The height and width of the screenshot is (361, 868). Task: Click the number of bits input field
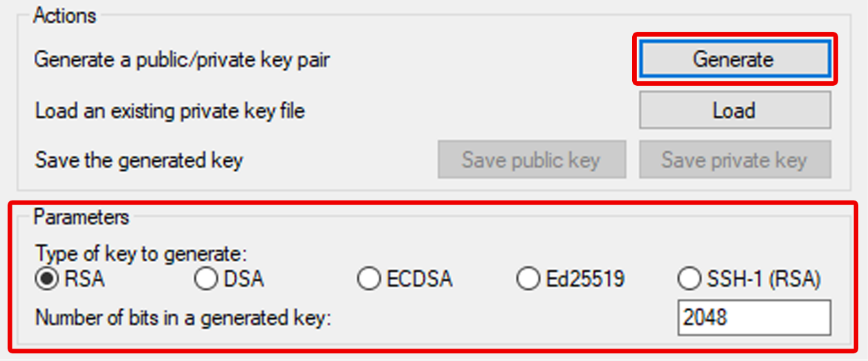pyautogui.click(x=754, y=317)
